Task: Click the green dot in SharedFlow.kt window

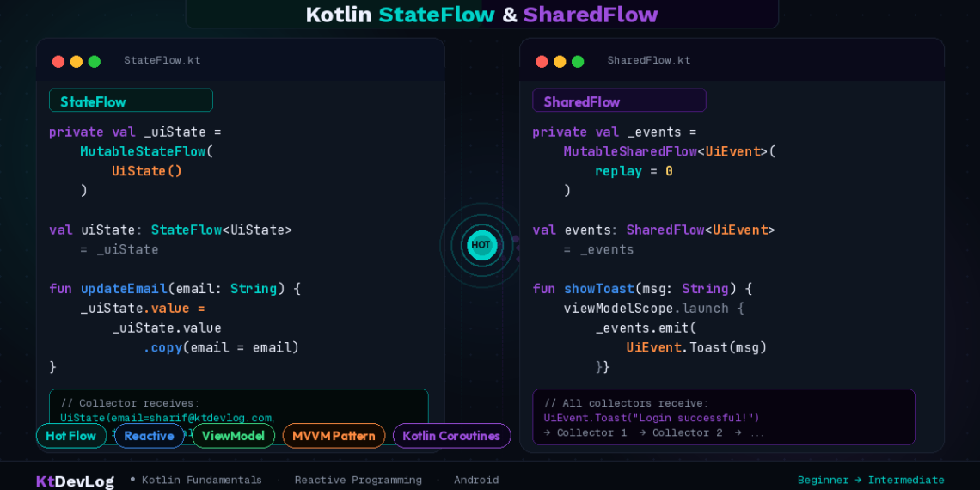Action: (x=579, y=61)
